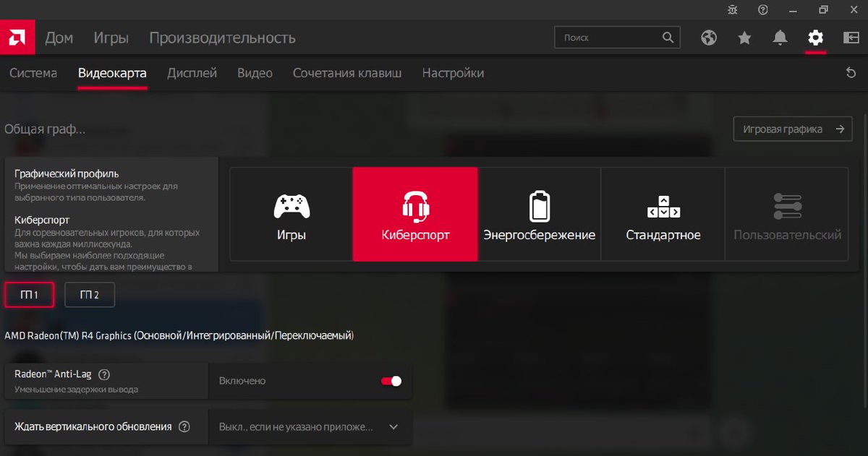Select the Игры gamepad profile

click(x=292, y=214)
